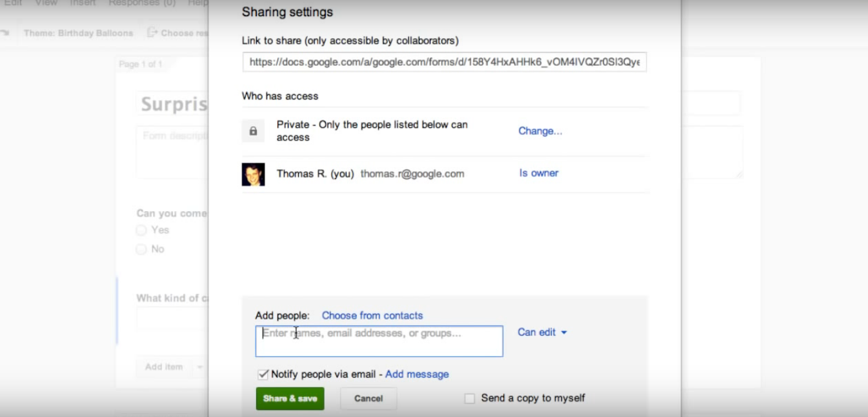Click the Change... link for access settings
The height and width of the screenshot is (417, 868).
[x=540, y=131]
